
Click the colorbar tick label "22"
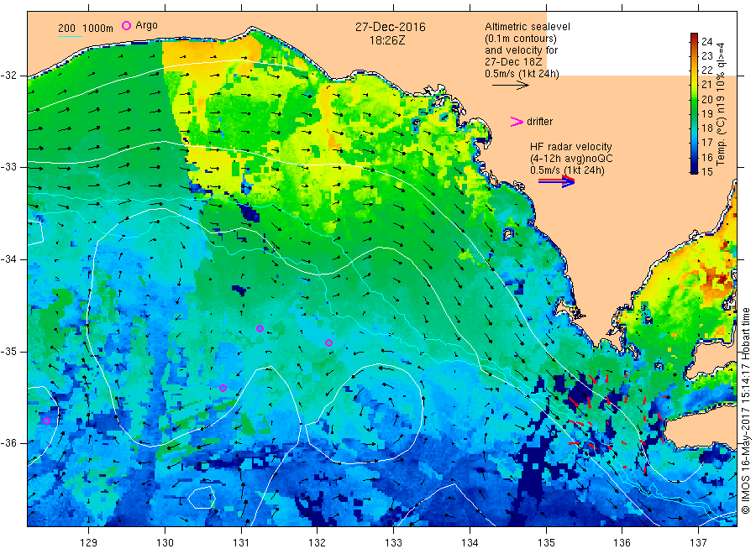(706, 71)
